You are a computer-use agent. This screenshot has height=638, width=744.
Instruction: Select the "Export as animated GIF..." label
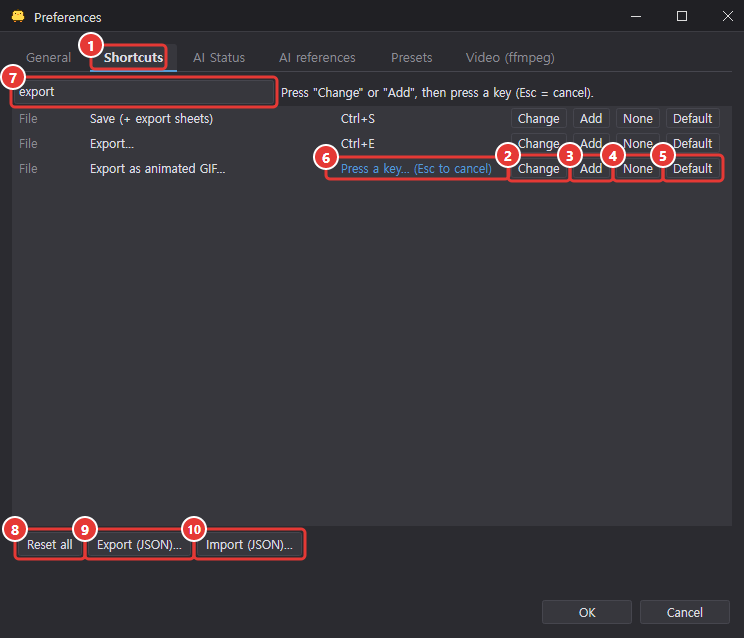point(158,169)
